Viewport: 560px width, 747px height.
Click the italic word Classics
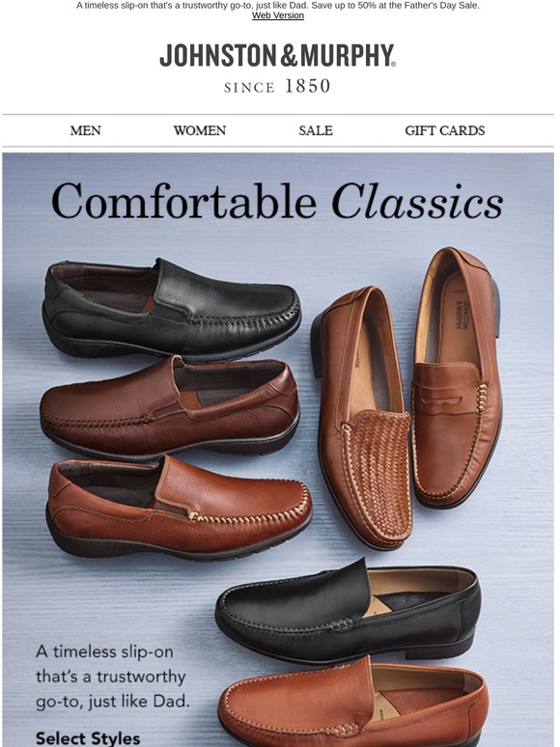tap(417, 202)
